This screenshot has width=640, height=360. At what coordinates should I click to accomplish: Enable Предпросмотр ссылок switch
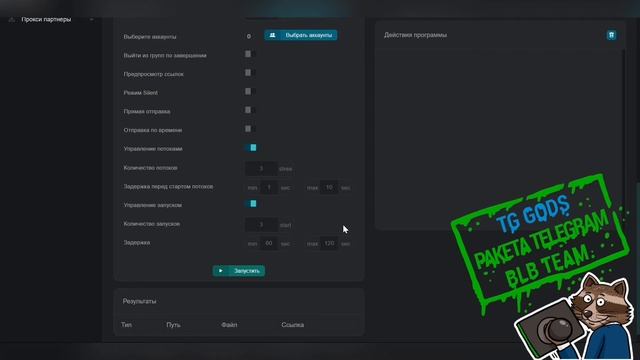click(x=250, y=73)
